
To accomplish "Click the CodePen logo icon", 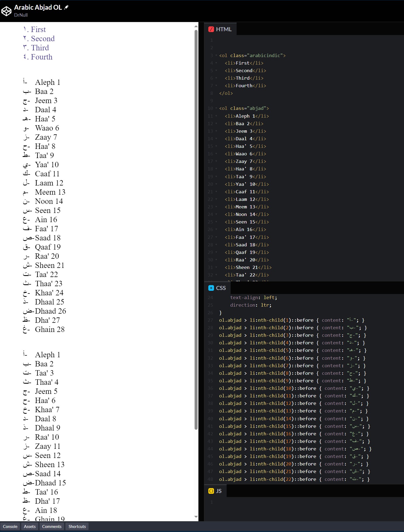I will [x=6, y=11].
